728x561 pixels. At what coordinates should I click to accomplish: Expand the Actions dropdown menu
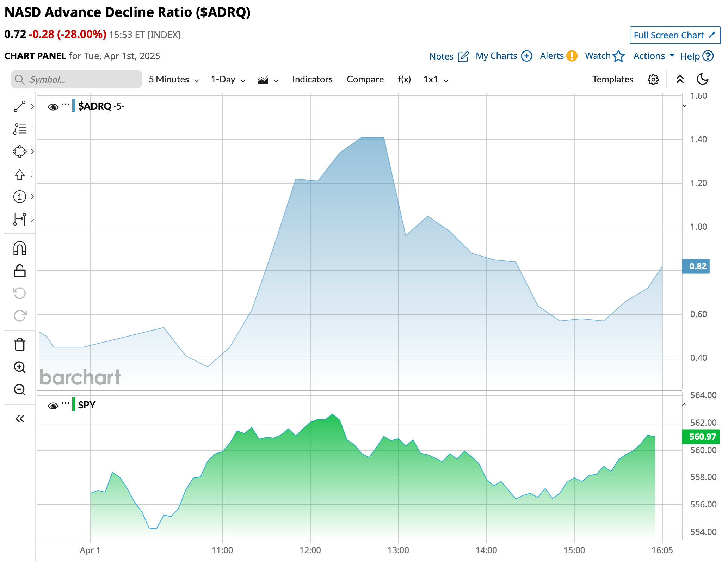pyautogui.click(x=654, y=56)
